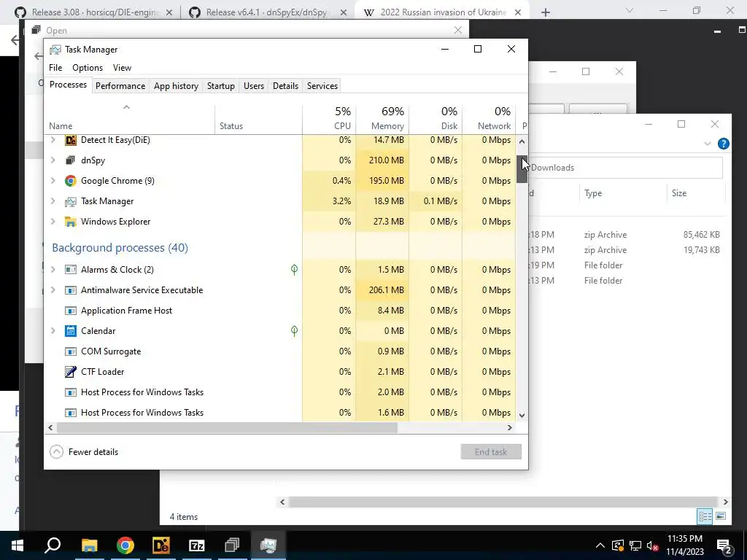
Task: Sort processes by the Name column
Action: [129, 117]
